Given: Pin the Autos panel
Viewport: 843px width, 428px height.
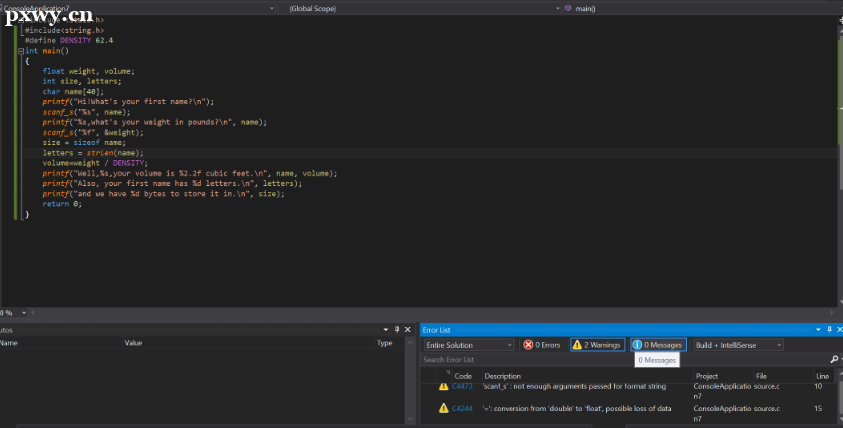Looking at the screenshot, I should (x=397, y=329).
